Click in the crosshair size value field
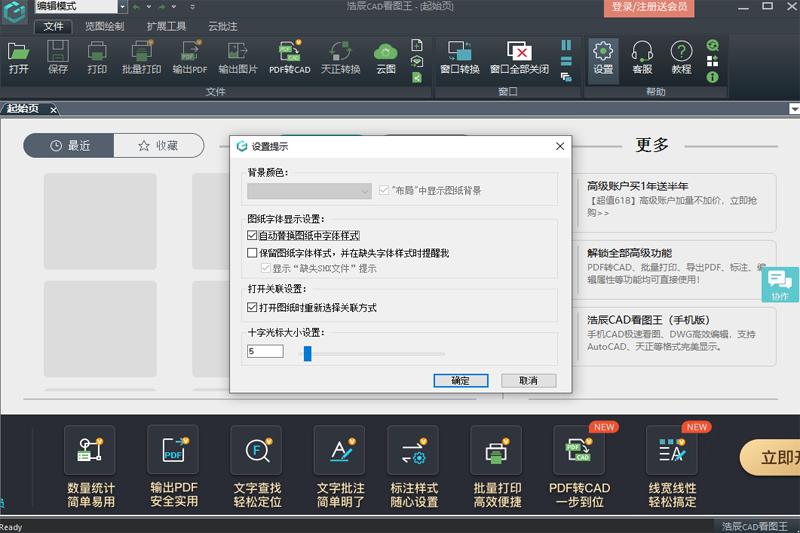The width and height of the screenshot is (800, 533). click(x=265, y=351)
